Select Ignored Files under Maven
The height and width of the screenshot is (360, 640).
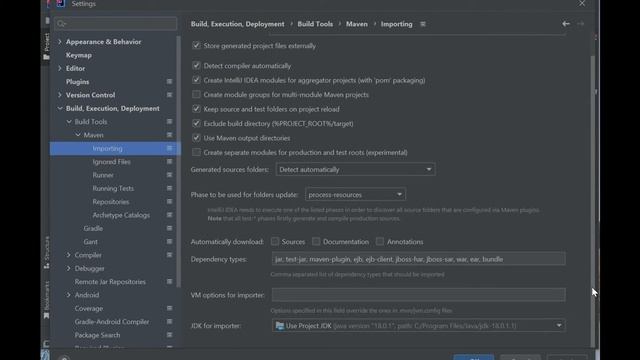[x=111, y=162]
